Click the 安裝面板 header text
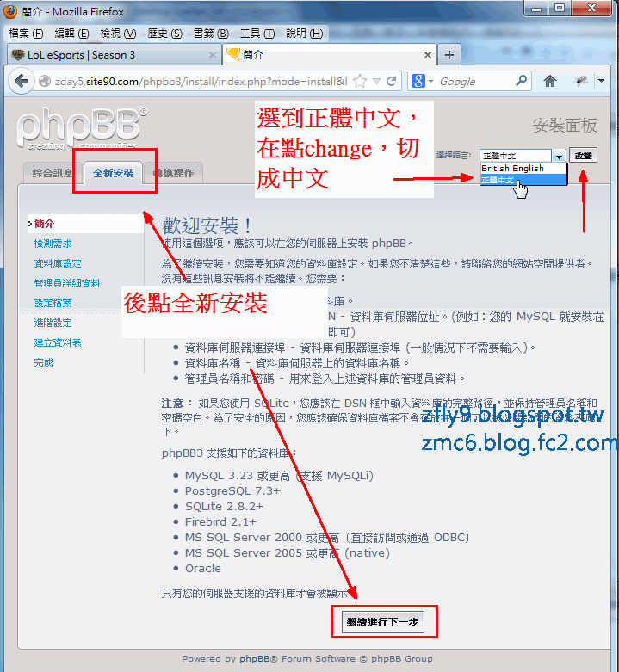 565,125
